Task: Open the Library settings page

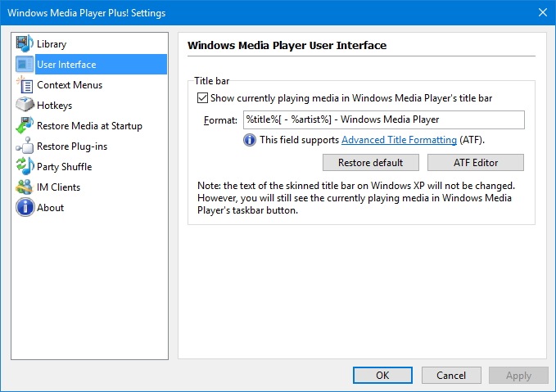Action: pyautogui.click(x=52, y=44)
